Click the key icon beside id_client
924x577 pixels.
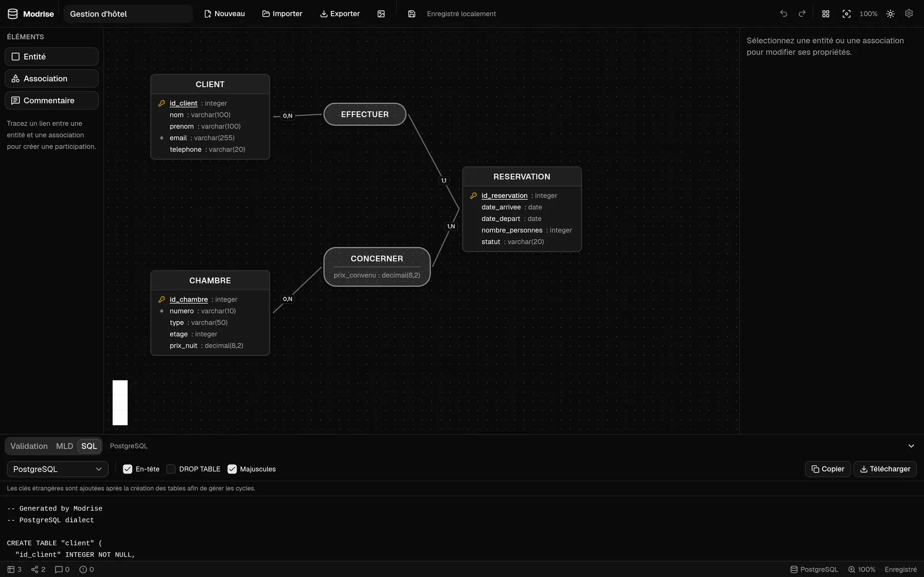(161, 103)
